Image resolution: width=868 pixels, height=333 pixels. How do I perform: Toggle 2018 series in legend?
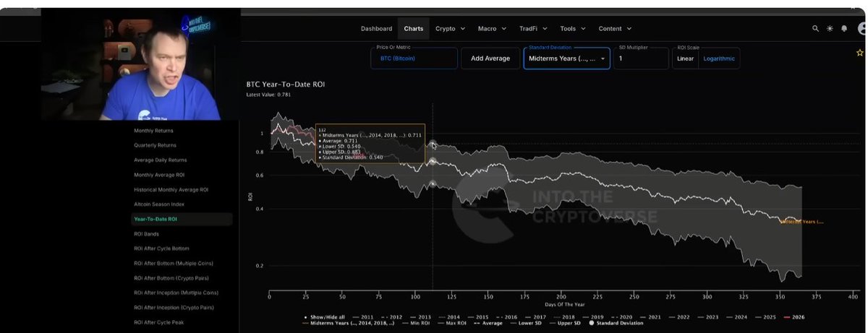click(564, 317)
